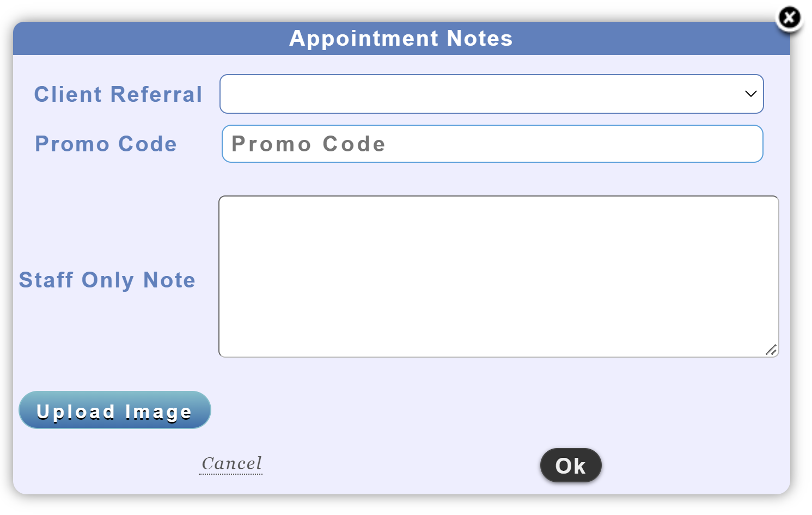This screenshot has width=812, height=515.
Task: Close the Appointment Notes dialog with X icon
Action: pos(789,19)
